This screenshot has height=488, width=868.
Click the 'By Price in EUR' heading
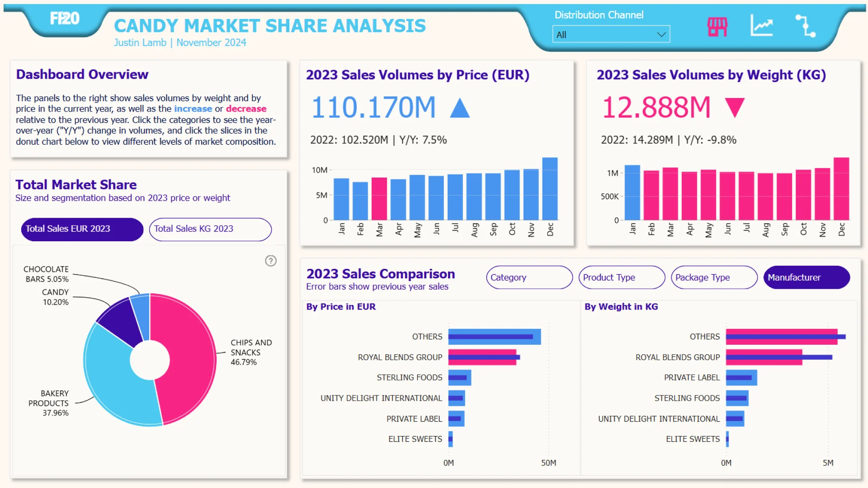(341, 307)
